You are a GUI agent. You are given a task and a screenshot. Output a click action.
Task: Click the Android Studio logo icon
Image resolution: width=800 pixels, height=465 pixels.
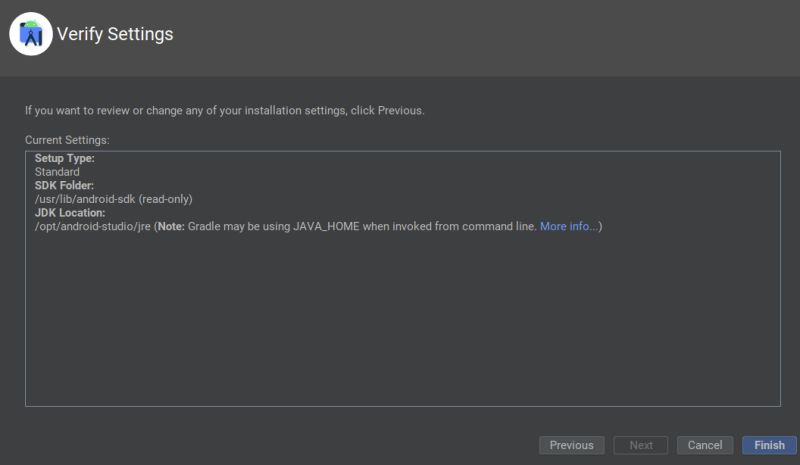pos(31,34)
